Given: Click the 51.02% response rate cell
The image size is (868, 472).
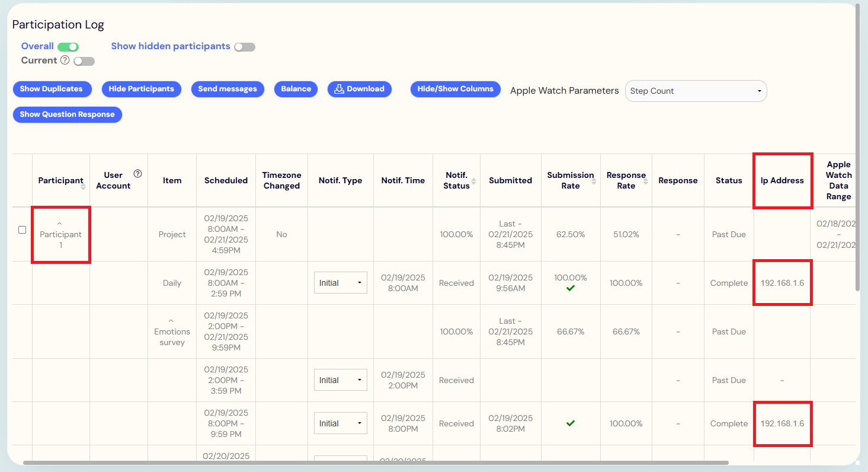Looking at the screenshot, I should (626, 234).
